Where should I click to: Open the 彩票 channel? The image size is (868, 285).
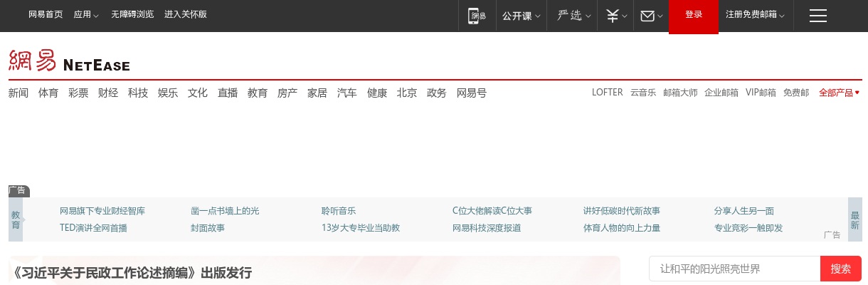pos(78,93)
